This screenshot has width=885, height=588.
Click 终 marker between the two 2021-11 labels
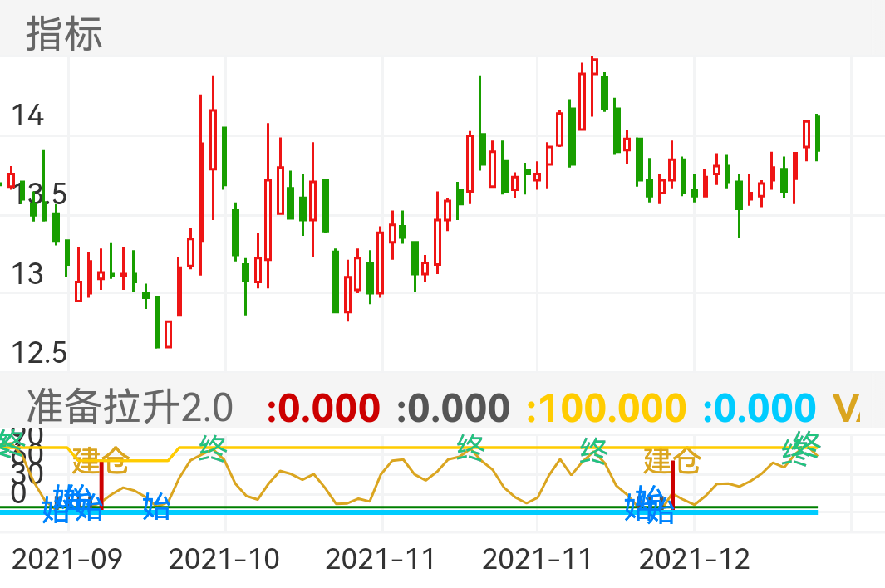point(470,448)
